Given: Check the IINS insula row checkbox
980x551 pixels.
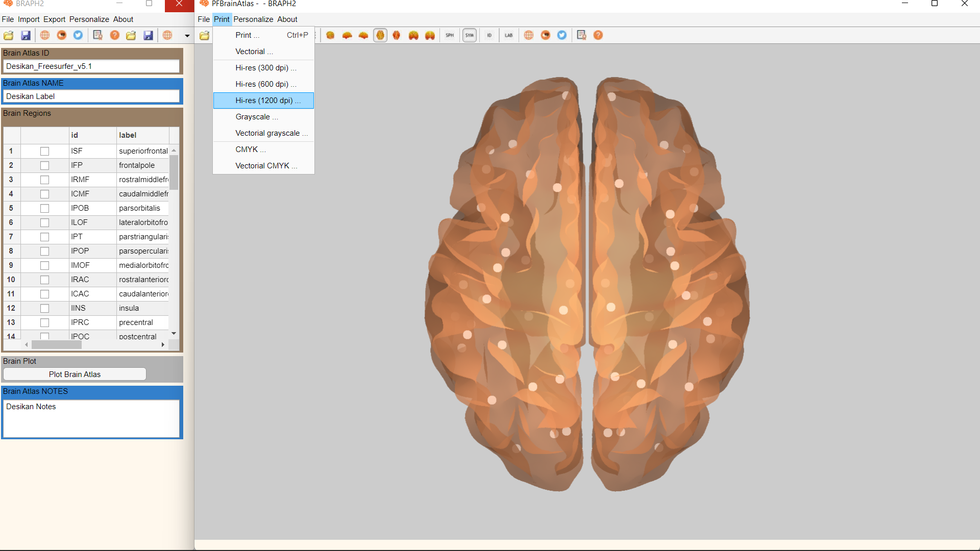Looking at the screenshot, I should click(x=44, y=308).
